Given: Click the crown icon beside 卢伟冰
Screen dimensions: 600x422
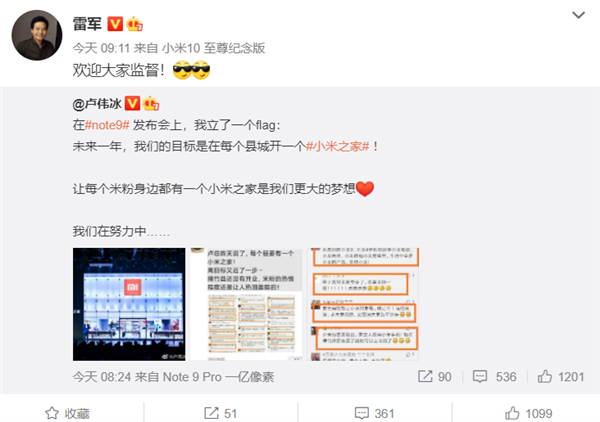Looking at the screenshot, I should pyautogui.click(x=151, y=104).
